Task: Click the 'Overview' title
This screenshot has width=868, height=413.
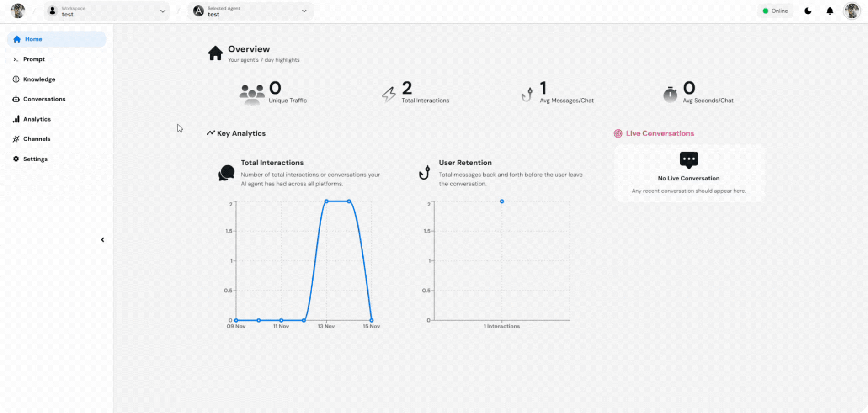Action: click(x=249, y=49)
